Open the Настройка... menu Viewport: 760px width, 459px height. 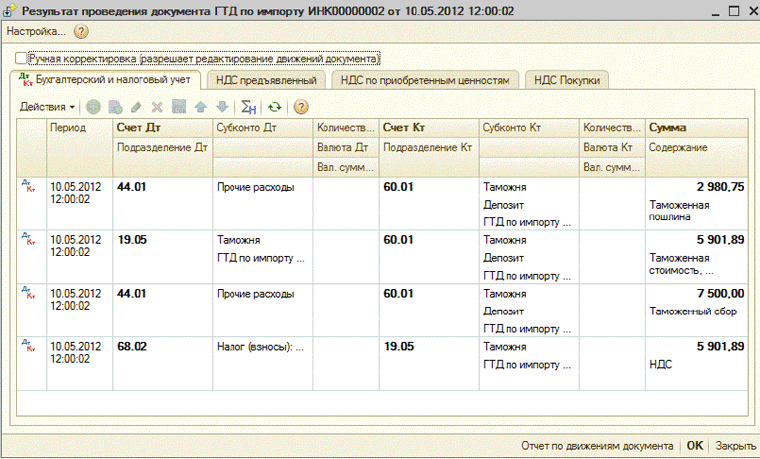pos(36,31)
